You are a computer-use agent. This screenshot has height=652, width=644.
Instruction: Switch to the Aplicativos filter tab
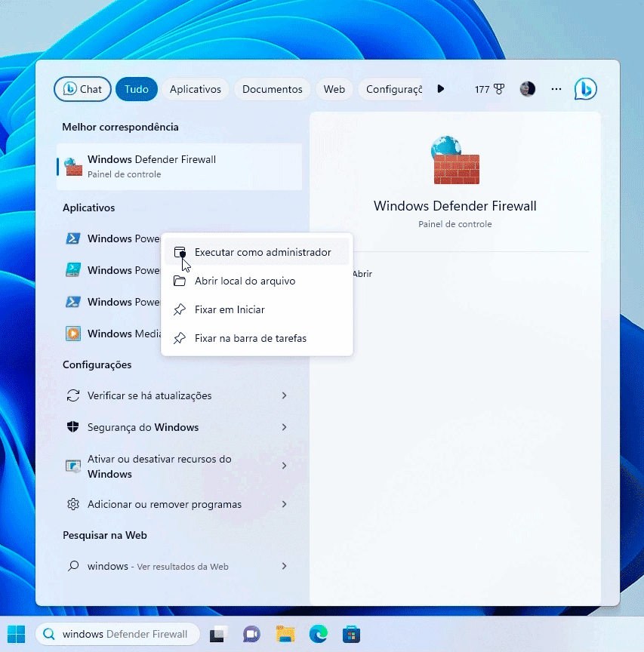pos(196,89)
